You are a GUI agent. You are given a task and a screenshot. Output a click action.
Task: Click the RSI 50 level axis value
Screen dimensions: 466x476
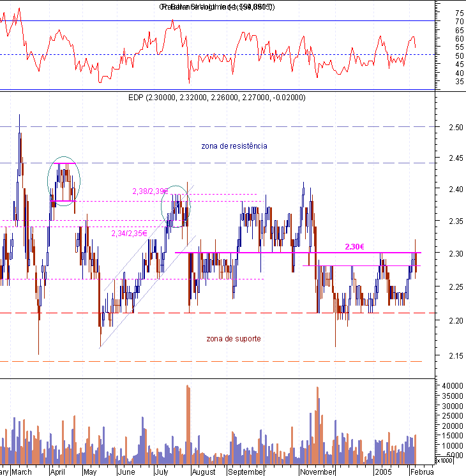pyautogui.click(x=460, y=56)
